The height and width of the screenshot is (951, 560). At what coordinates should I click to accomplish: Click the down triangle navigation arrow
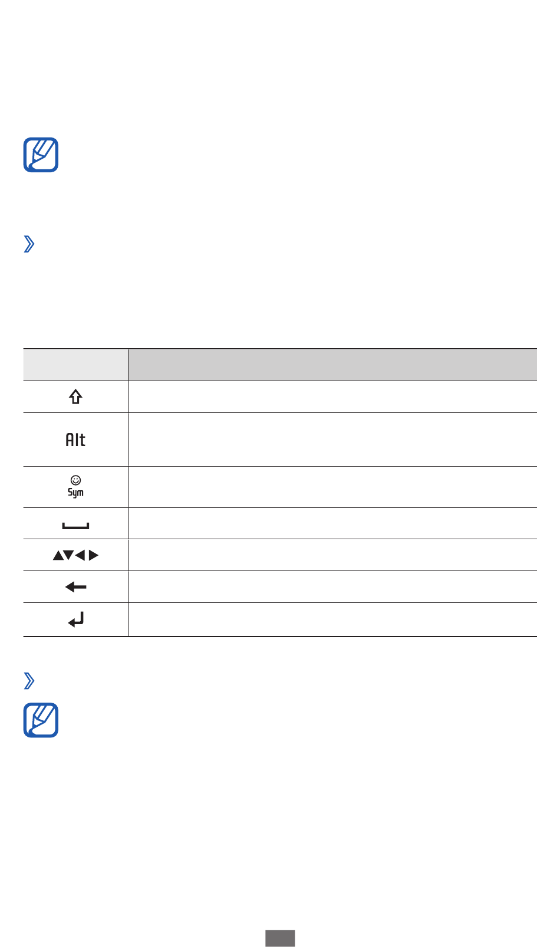[x=68, y=555]
